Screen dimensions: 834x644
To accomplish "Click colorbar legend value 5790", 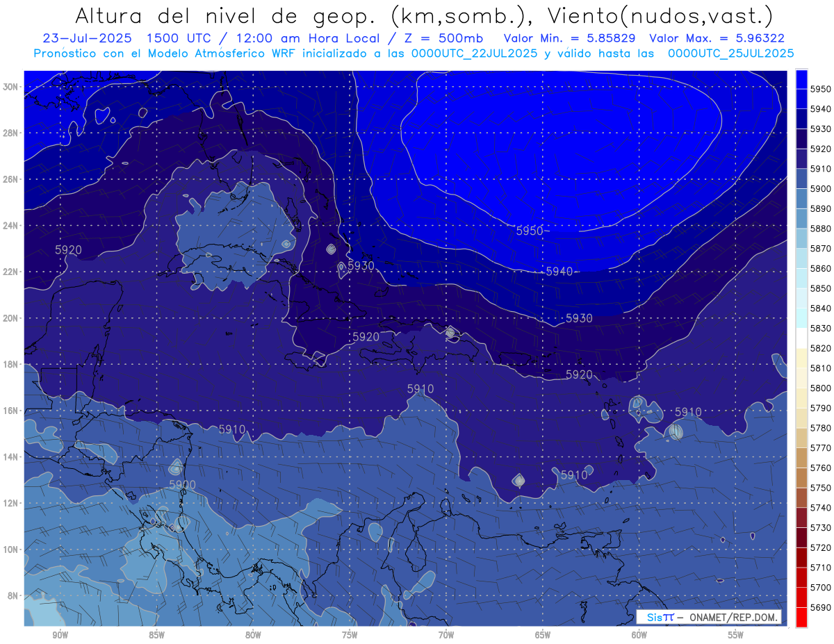I will tap(821, 408).
